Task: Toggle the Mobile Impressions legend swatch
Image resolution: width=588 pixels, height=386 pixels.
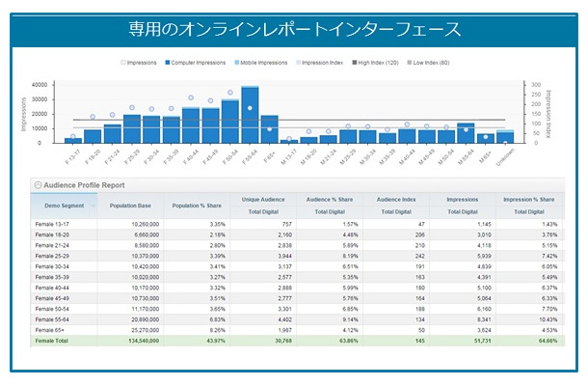Action: (x=237, y=63)
